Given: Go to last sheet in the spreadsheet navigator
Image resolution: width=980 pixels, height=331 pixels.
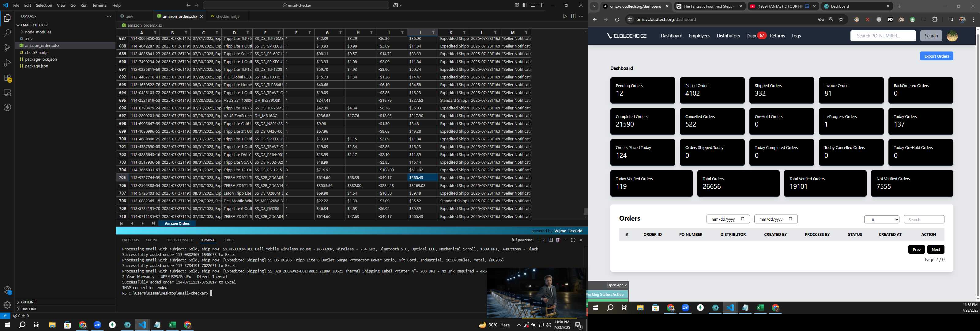Looking at the screenshot, I should 153,224.
